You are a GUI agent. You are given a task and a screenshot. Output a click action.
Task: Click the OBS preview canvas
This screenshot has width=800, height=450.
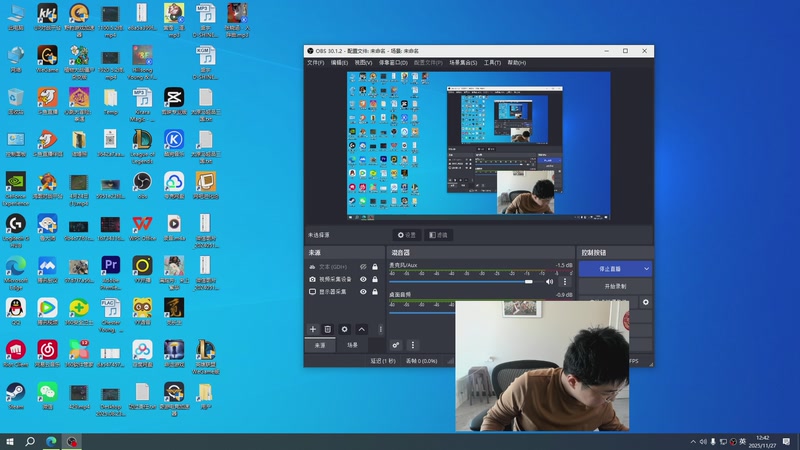click(479, 146)
